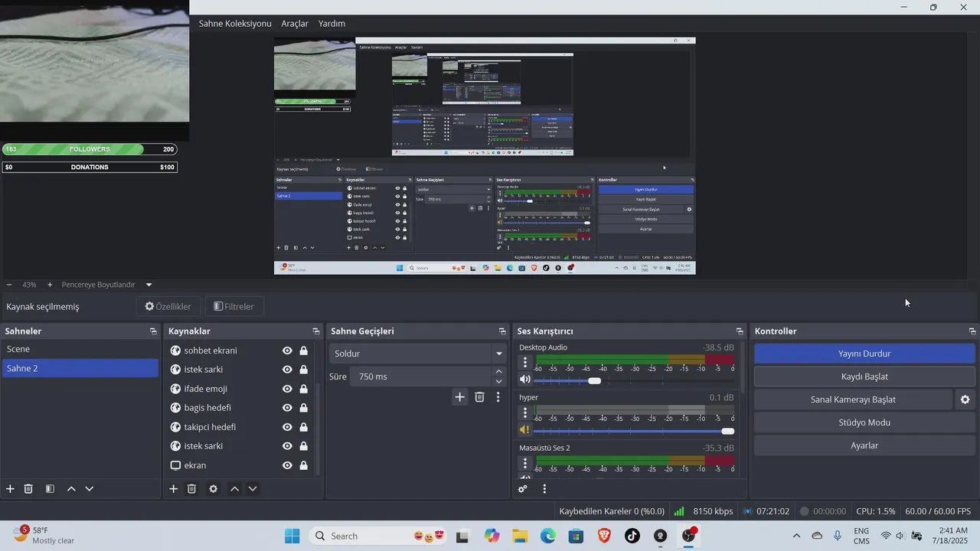Zoom out preview with minus icon
The width and height of the screenshot is (980, 551).
point(9,285)
